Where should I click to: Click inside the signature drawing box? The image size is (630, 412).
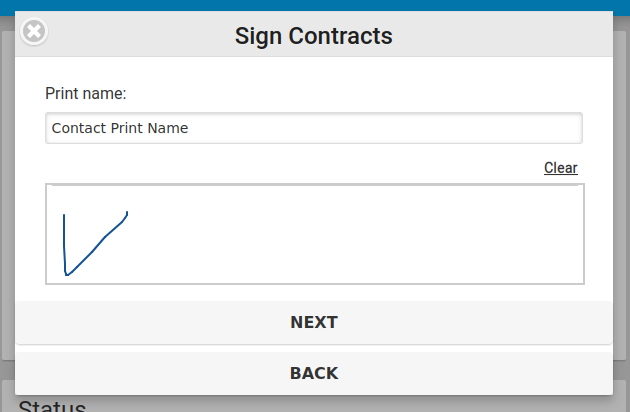(314, 234)
